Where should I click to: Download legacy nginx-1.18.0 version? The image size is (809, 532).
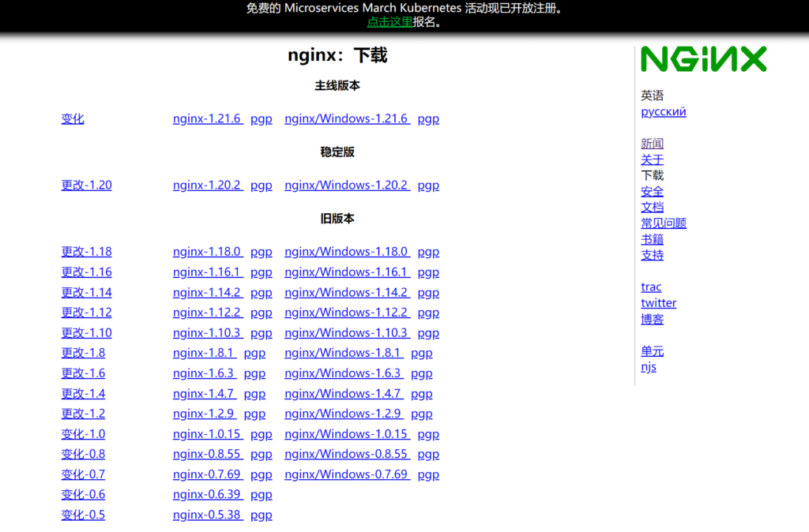point(207,251)
